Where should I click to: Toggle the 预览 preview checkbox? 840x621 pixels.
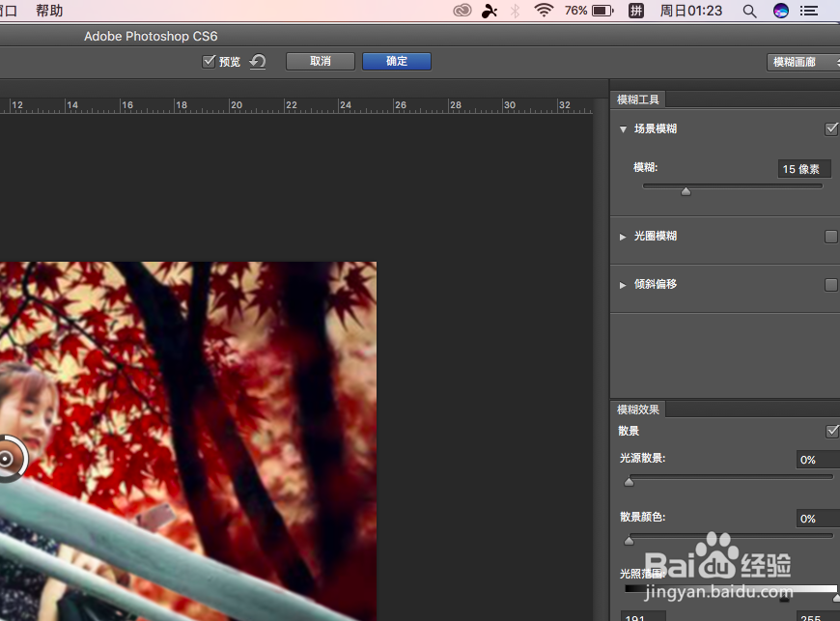pos(209,61)
